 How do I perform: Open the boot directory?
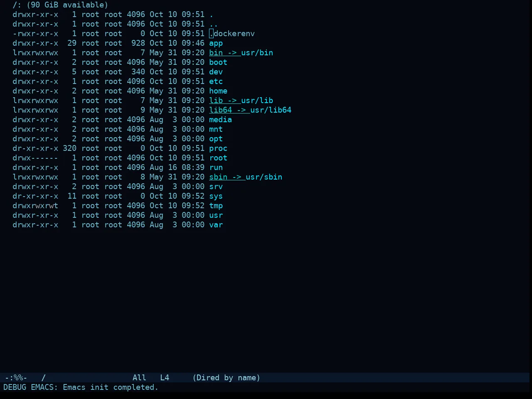[x=218, y=62]
